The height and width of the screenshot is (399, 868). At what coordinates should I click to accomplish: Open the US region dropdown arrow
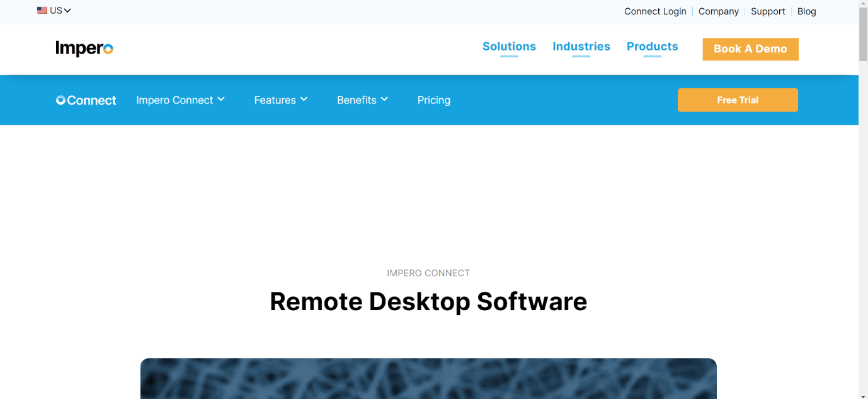pos(67,11)
